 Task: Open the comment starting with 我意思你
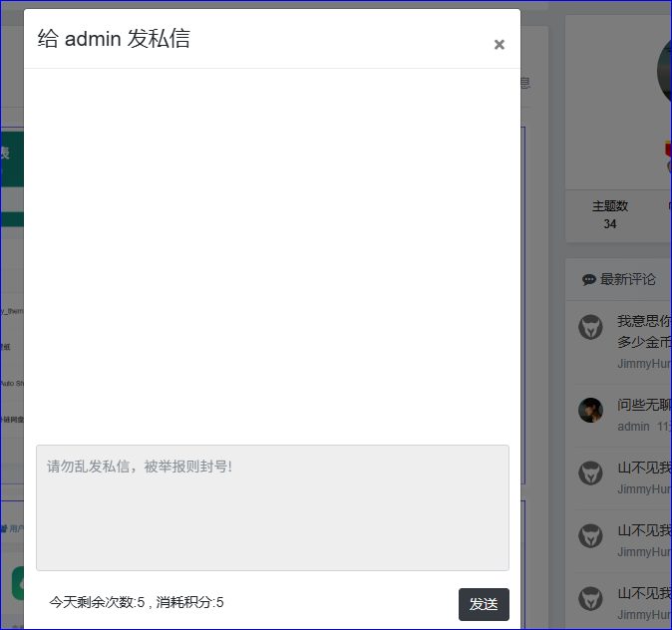coord(644,321)
